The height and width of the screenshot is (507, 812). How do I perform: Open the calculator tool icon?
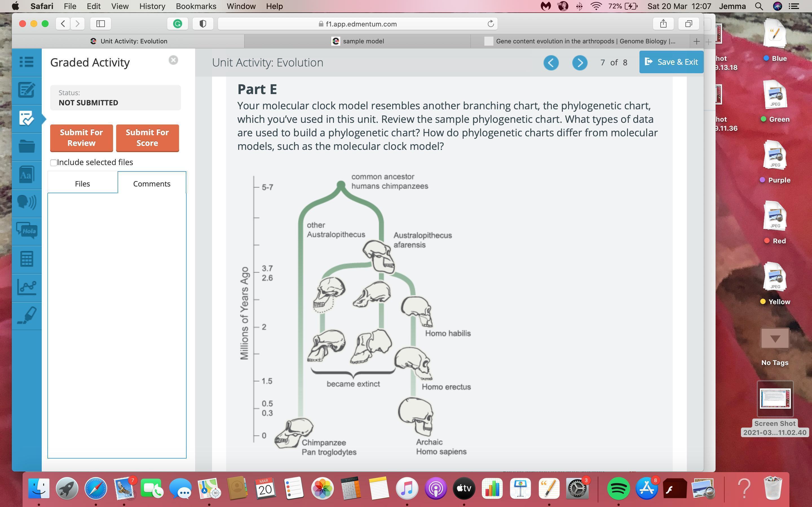click(27, 259)
